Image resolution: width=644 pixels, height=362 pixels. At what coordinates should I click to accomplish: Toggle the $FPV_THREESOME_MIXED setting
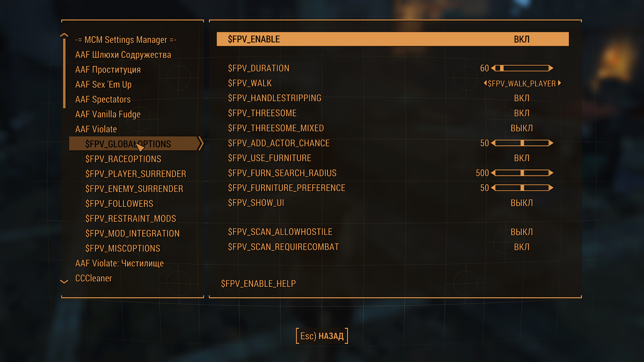522,128
